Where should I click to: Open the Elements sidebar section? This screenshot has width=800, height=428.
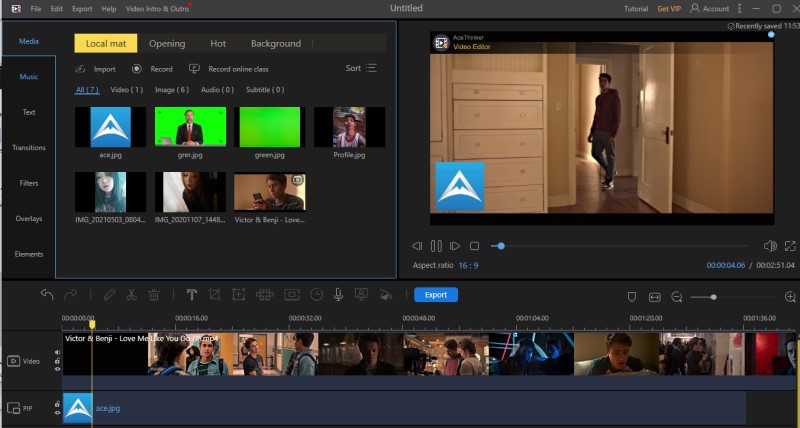tap(29, 254)
